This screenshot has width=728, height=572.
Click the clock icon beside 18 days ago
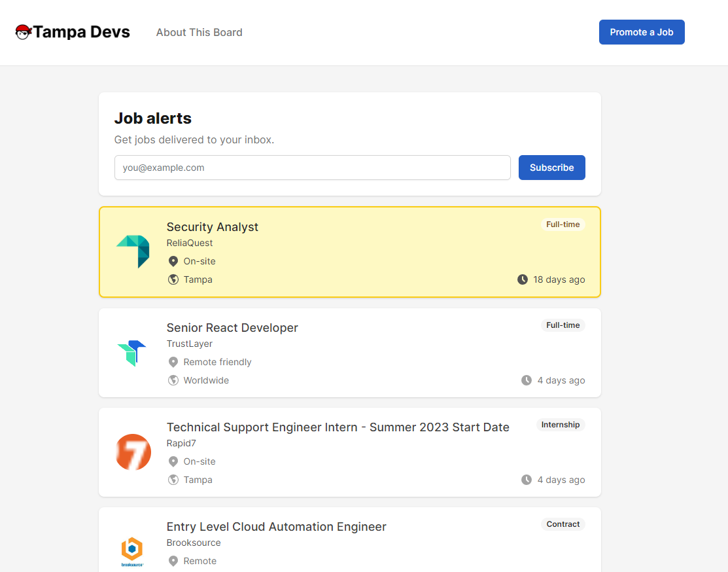pyautogui.click(x=523, y=279)
